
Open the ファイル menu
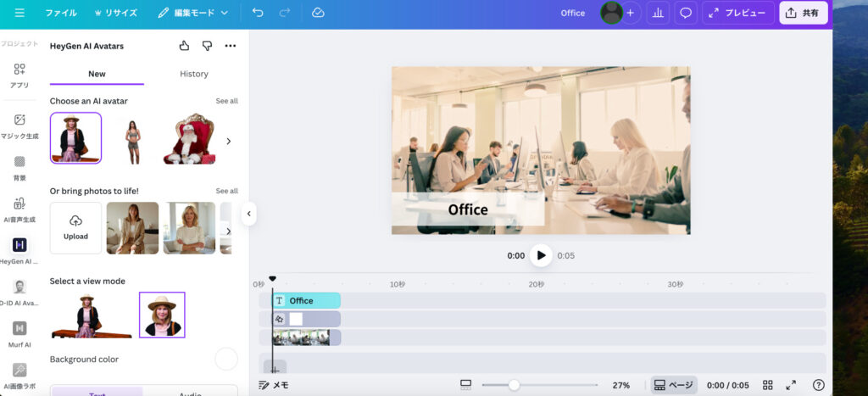pyautogui.click(x=60, y=13)
